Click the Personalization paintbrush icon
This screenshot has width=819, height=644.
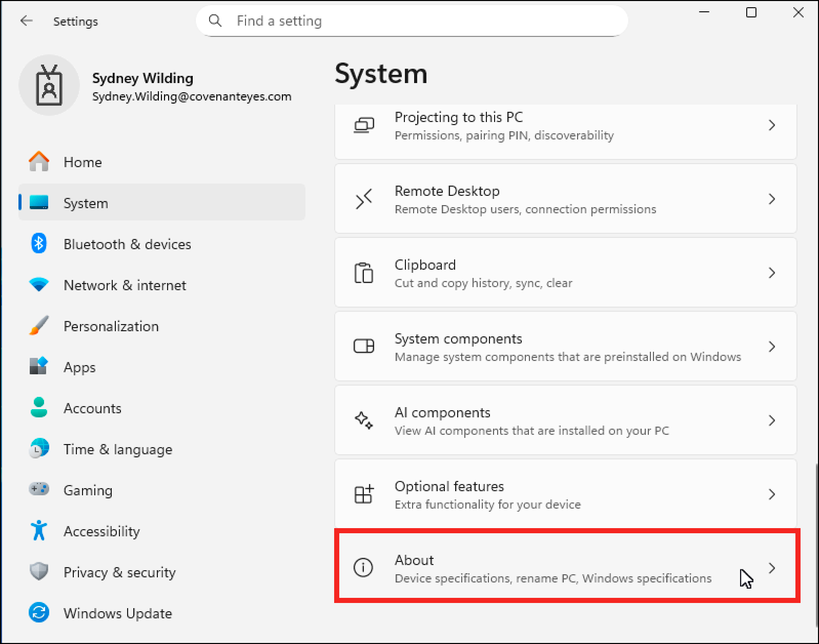[39, 326]
